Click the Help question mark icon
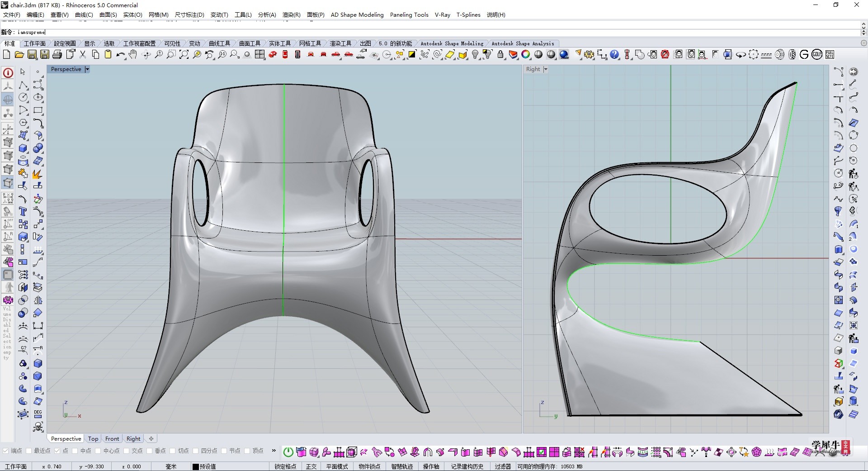 tap(614, 55)
